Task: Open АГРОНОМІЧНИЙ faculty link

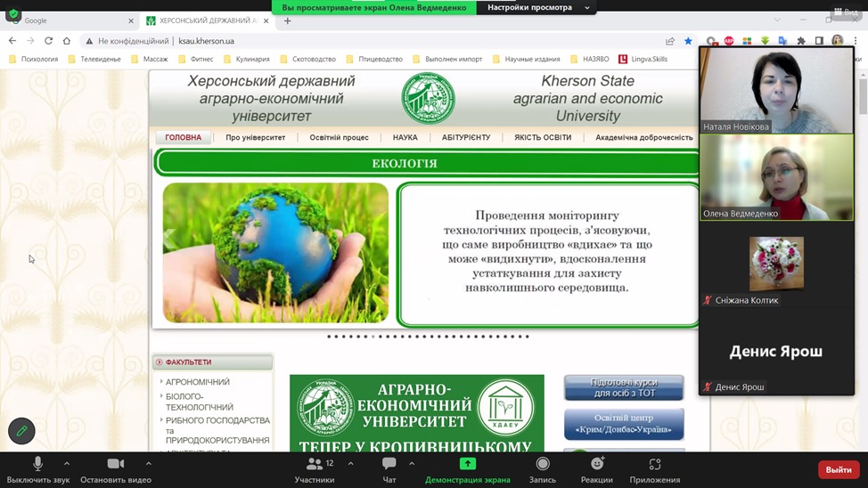Action: [197, 382]
